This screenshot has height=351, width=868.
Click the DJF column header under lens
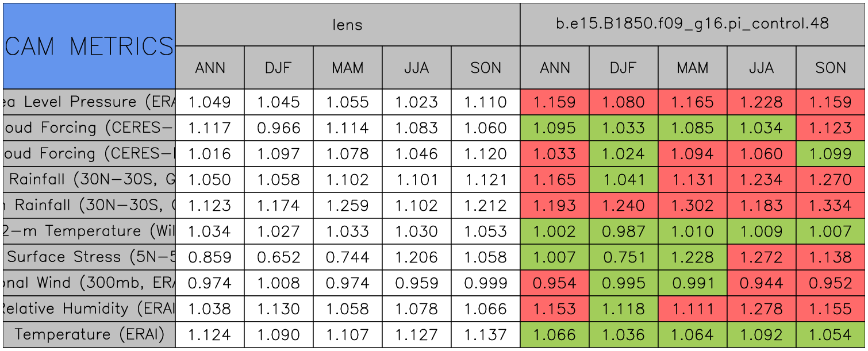tap(279, 68)
